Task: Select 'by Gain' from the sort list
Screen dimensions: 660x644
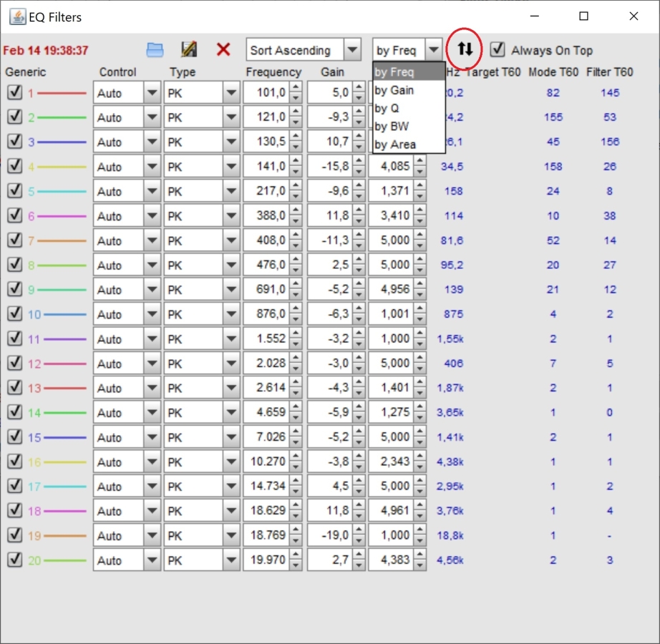Action: [x=394, y=90]
